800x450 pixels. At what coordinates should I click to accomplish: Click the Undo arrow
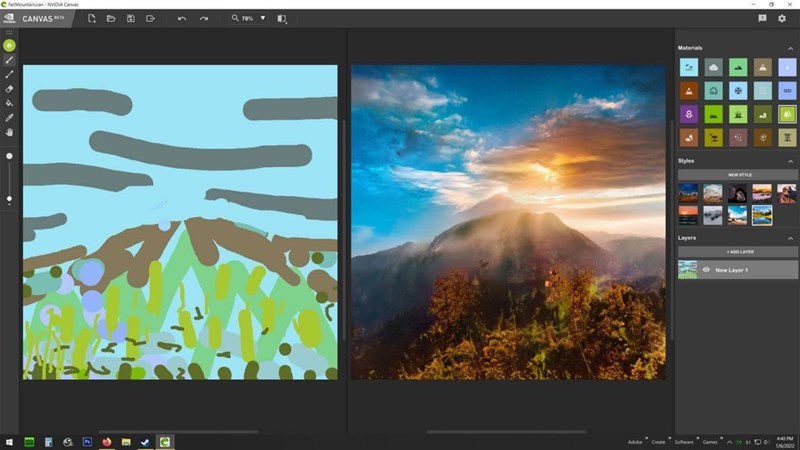click(182, 18)
